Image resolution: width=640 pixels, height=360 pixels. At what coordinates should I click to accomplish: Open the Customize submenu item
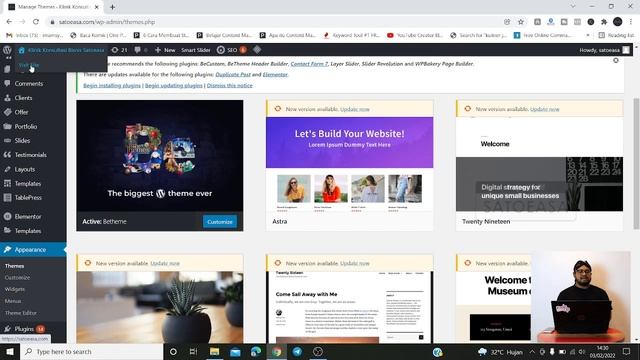point(17,278)
